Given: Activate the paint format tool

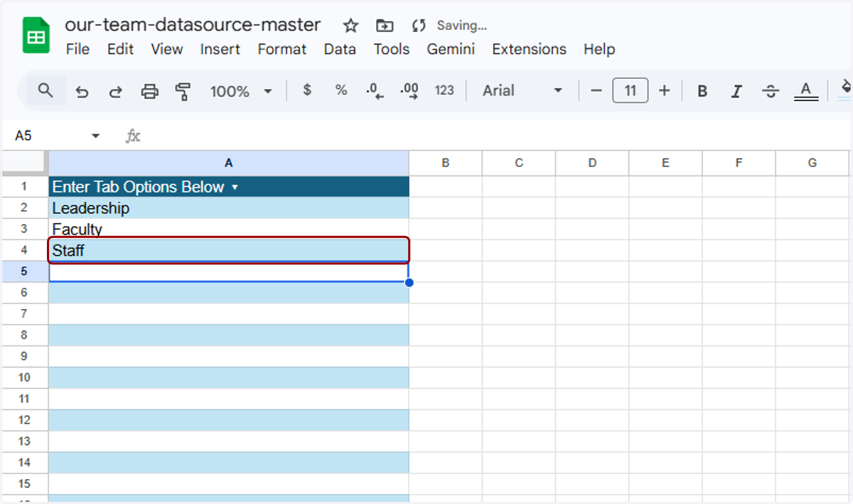Looking at the screenshot, I should coord(183,91).
